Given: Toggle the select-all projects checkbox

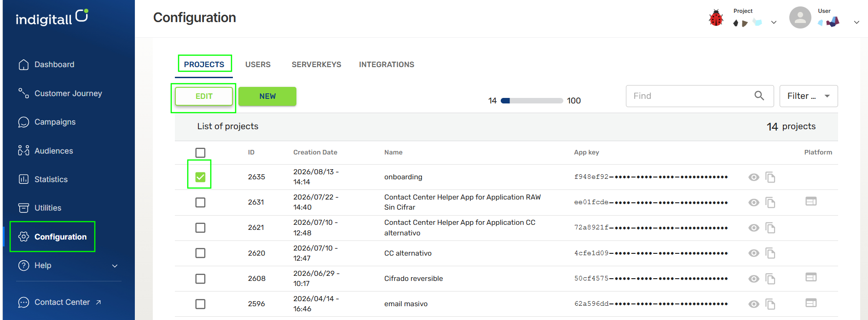Looking at the screenshot, I should tap(200, 153).
